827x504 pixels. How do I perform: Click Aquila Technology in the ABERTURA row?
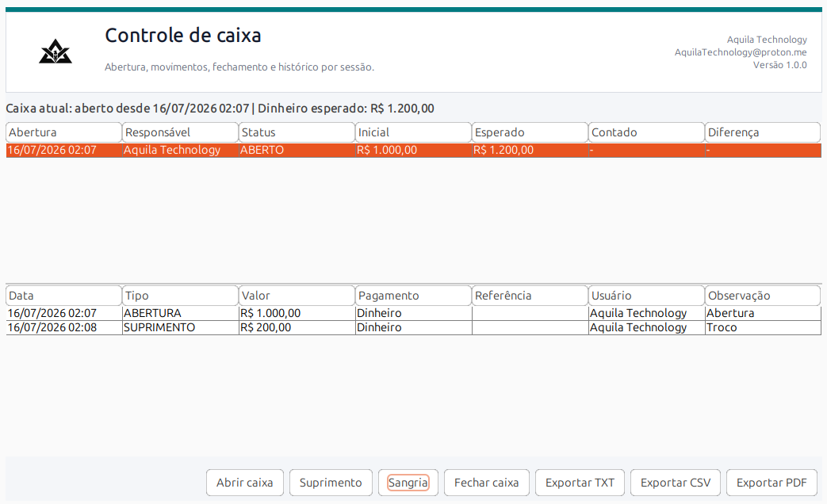647,313
